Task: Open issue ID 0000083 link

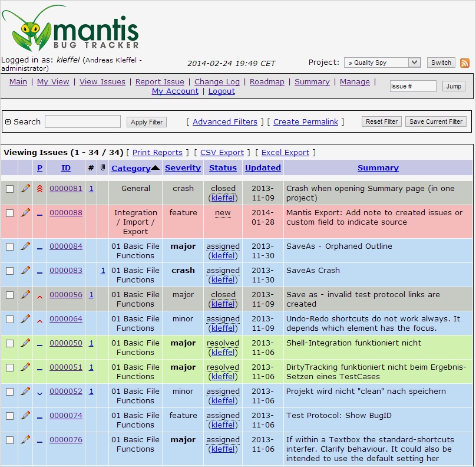Action: [66, 271]
